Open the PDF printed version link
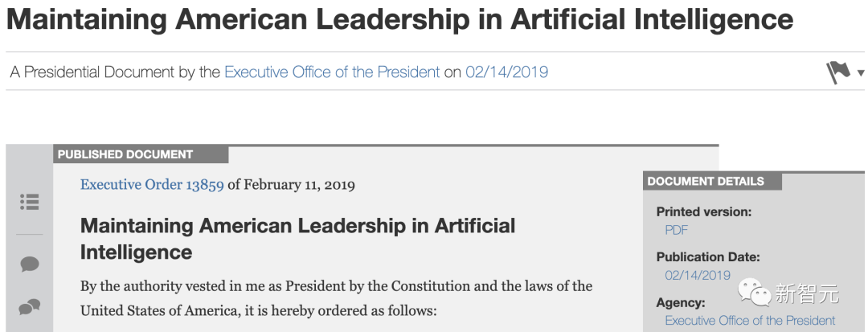The height and width of the screenshot is (332, 868). [677, 230]
